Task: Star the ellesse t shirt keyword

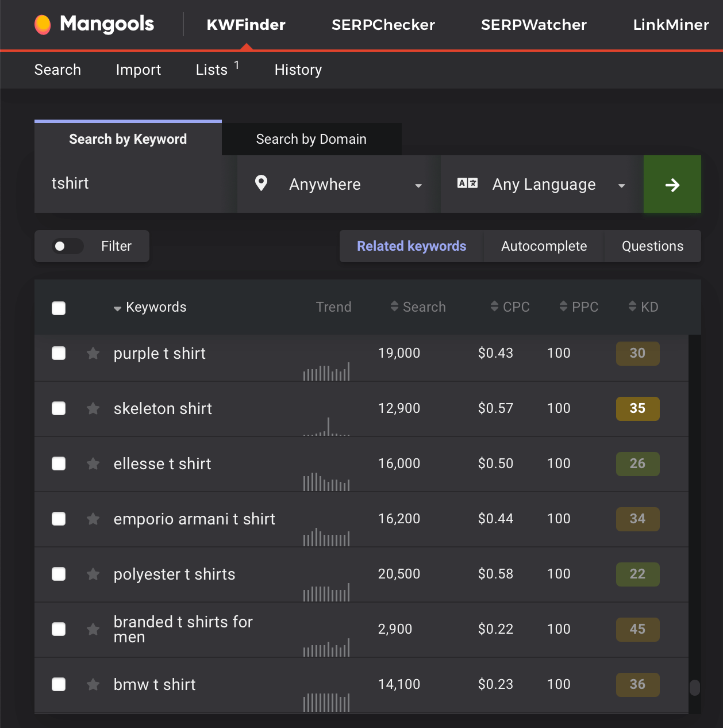Action: click(93, 463)
